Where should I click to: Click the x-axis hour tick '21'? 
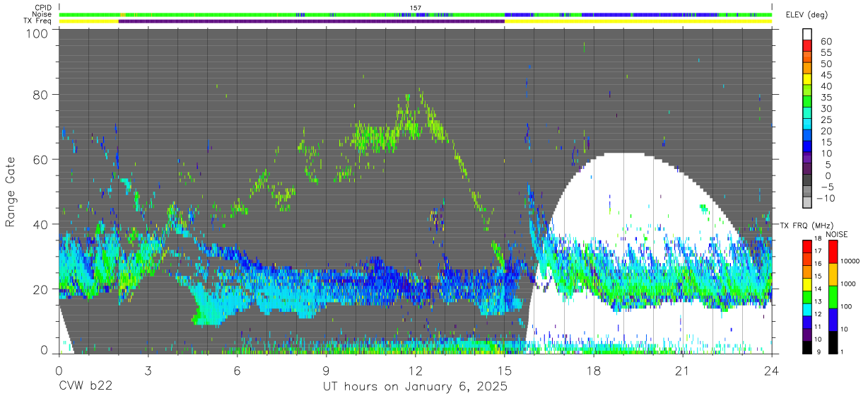tap(682, 370)
